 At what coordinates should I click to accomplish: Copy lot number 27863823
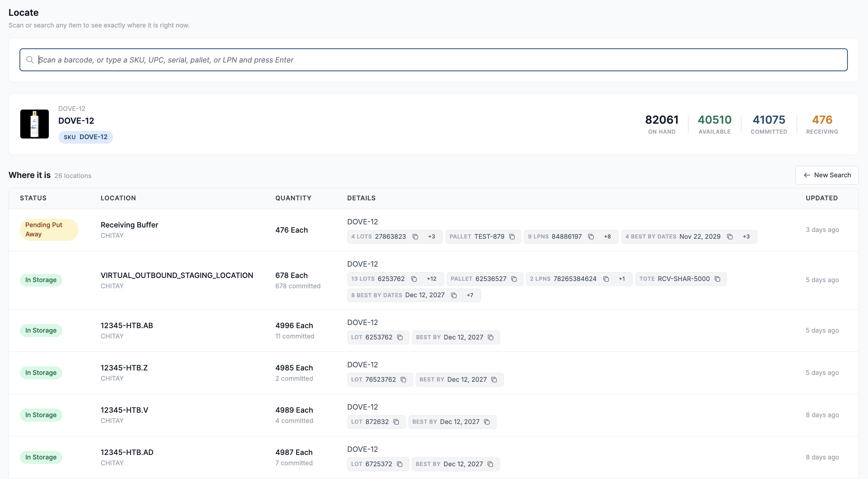tap(415, 237)
